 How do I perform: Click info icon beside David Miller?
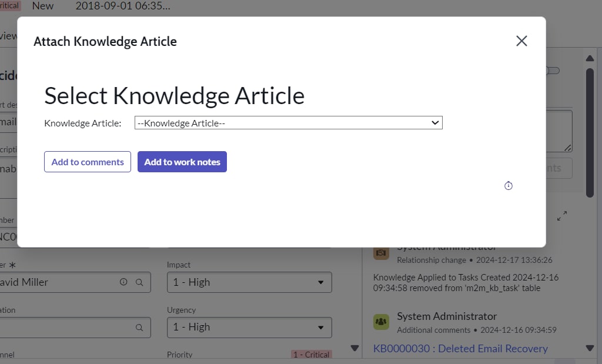[123, 282]
